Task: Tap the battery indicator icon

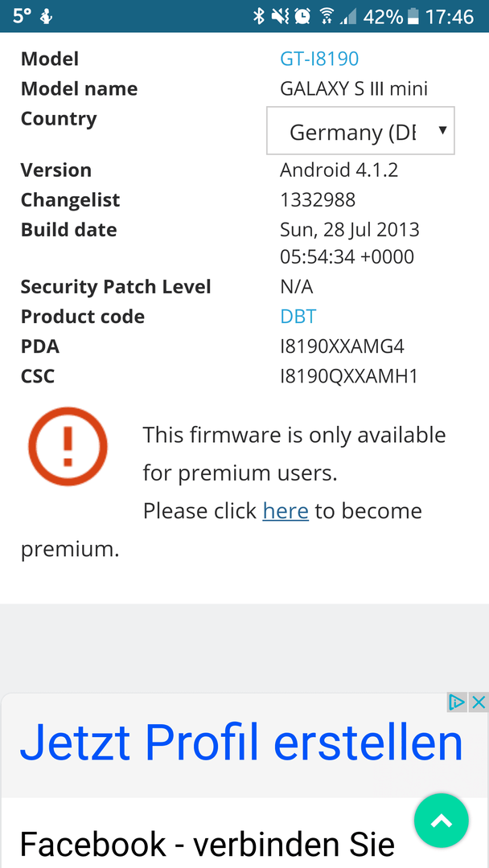Action: pyautogui.click(x=413, y=17)
